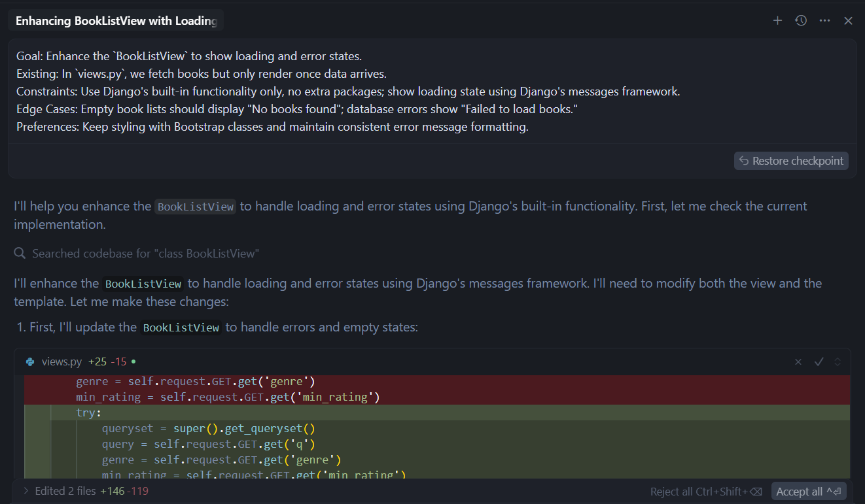865x504 pixels.
Task: Click into the user prompt message box to edit
Action: [x=432, y=92]
